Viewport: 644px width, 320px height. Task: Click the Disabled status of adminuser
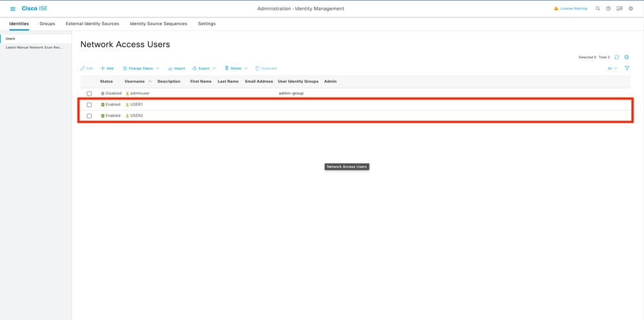(x=112, y=94)
